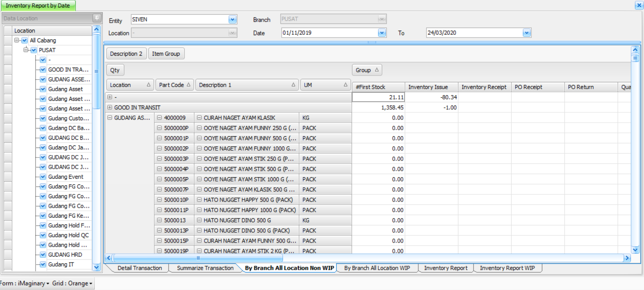Image resolution: width=644 pixels, height=290 pixels.
Task: Open the Inventory Report WIP tab
Action: [x=507, y=268]
